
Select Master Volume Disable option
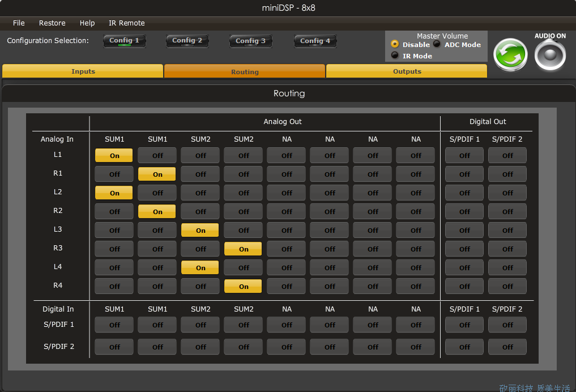[x=395, y=44]
